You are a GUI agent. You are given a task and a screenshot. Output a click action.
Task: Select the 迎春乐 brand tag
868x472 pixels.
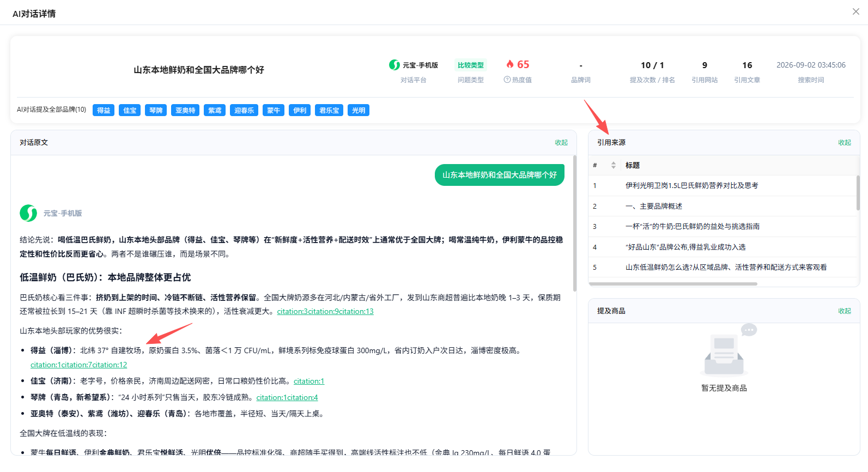(x=244, y=110)
